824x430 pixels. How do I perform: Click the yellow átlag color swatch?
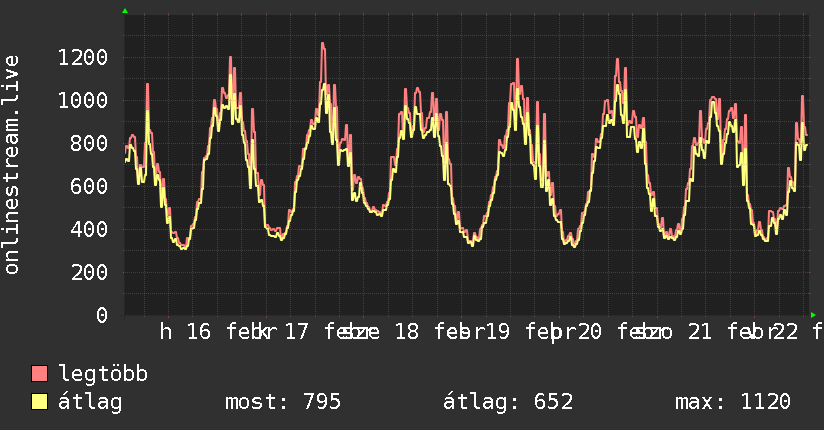(40, 402)
